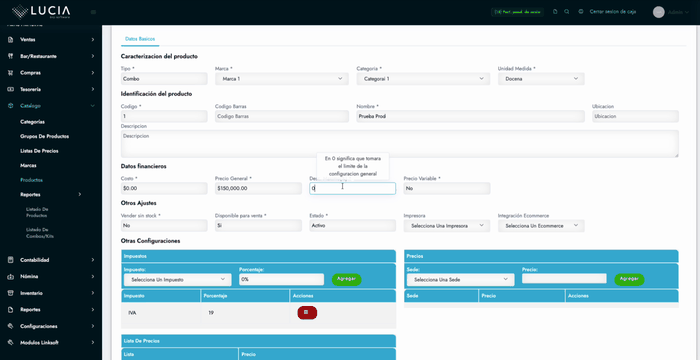Image resolution: width=700 pixels, height=360 pixels.
Task: Open Grupos De Productos menu item
Action: click(45, 136)
